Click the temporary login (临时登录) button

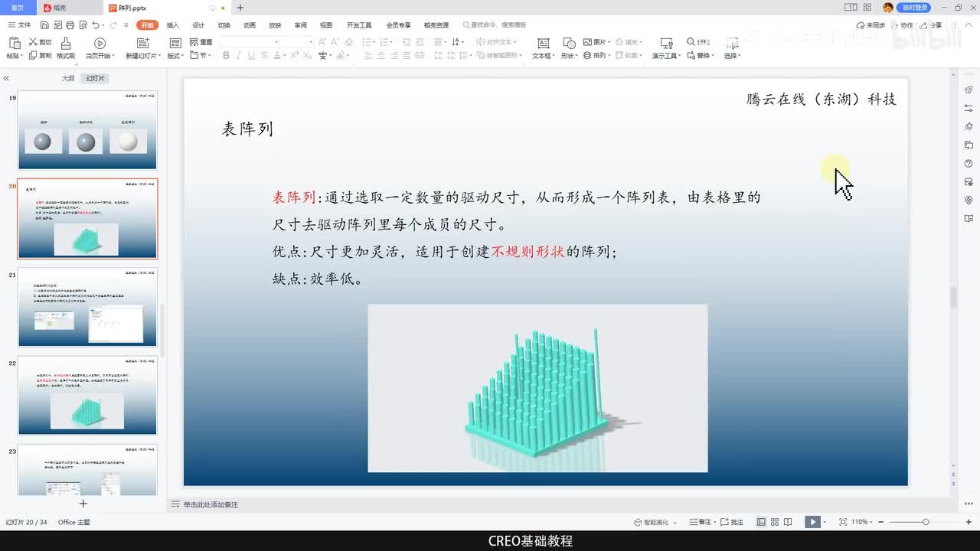pos(913,8)
